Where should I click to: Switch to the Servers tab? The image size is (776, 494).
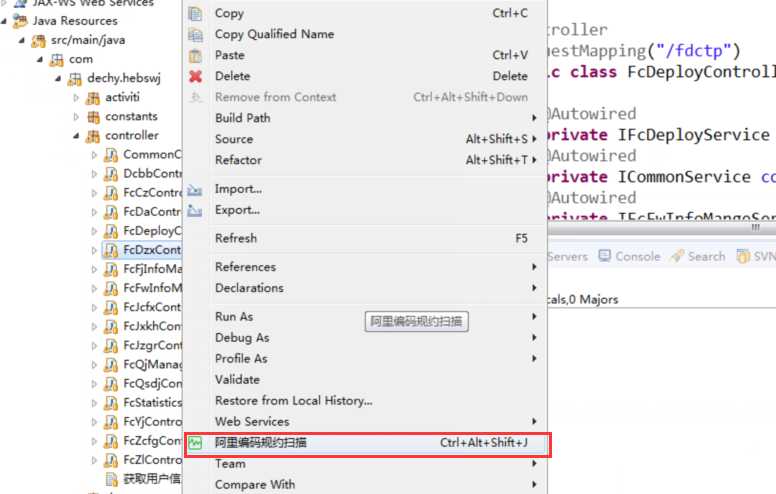coord(567,256)
